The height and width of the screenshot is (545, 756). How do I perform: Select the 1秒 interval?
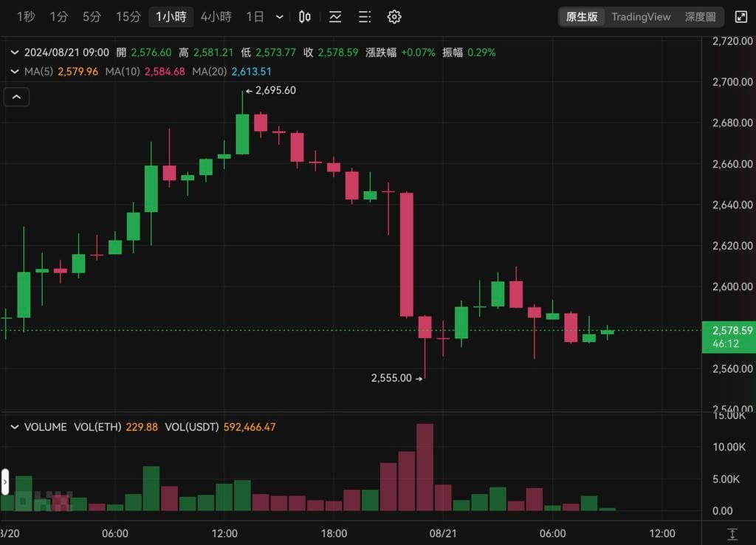tap(26, 16)
